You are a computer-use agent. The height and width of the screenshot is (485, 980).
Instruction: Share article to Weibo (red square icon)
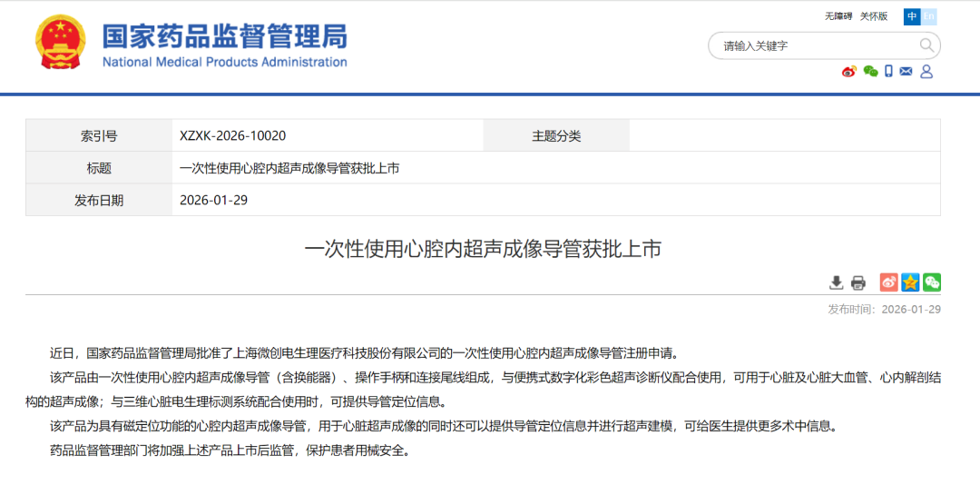(x=888, y=282)
